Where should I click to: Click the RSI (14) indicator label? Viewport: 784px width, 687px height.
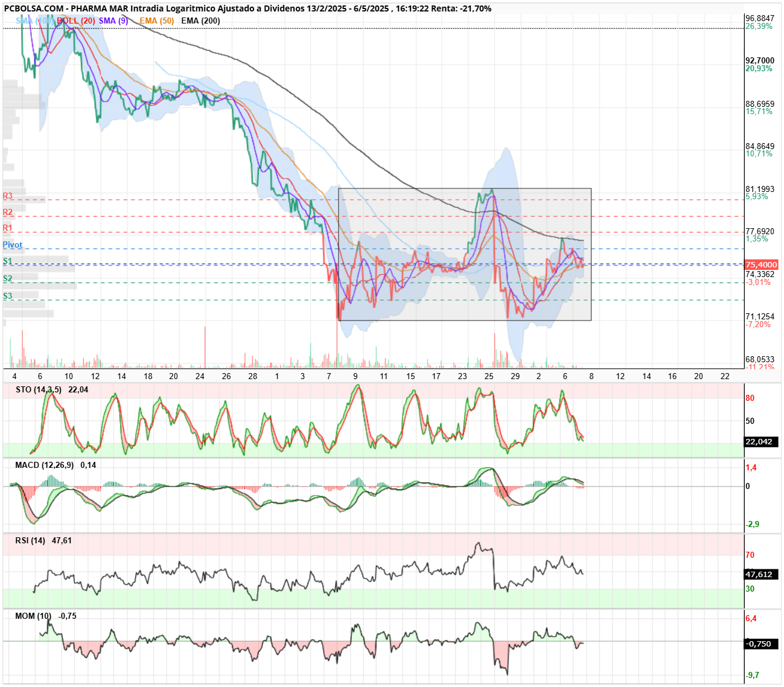click(x=30, y=540)
